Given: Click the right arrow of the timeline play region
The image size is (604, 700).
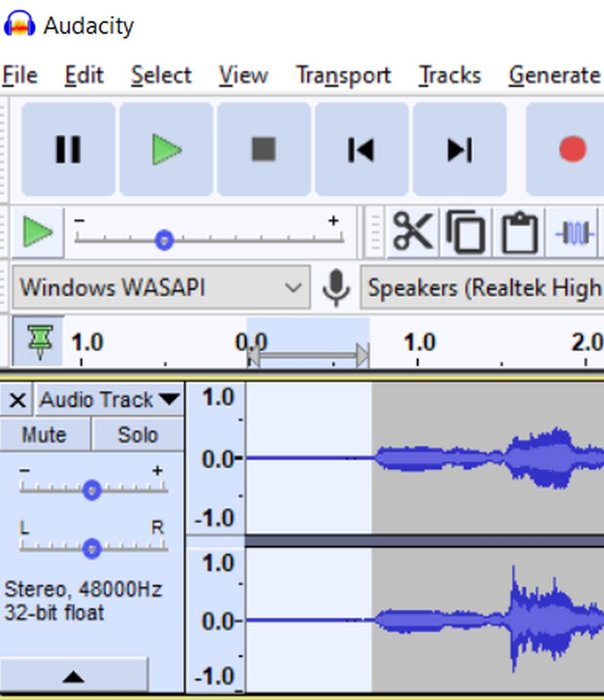Looking at the screenshot, I should coord(363,355).
